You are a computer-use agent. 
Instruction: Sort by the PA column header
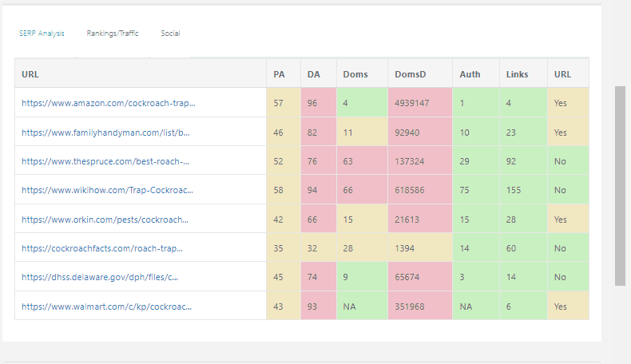(279, 74)
